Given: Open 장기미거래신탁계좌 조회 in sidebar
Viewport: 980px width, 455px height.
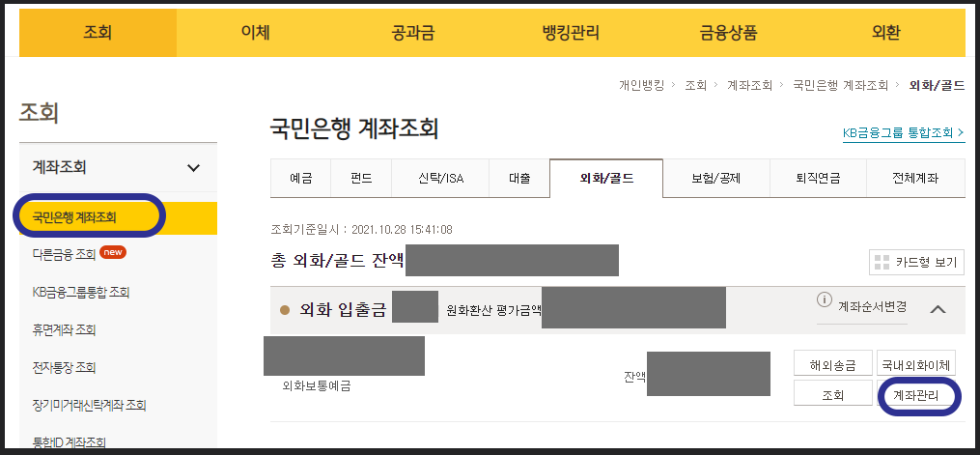Looking at the screenshot, I should pyautogui.click(x=89, y=406).
